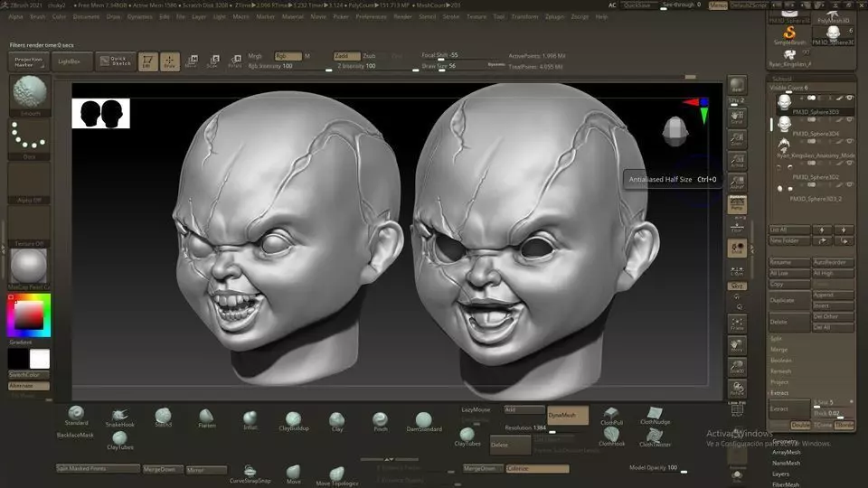Expand the Merge section
This screenshot has width=868, height=488.
[x=778, y=350]
